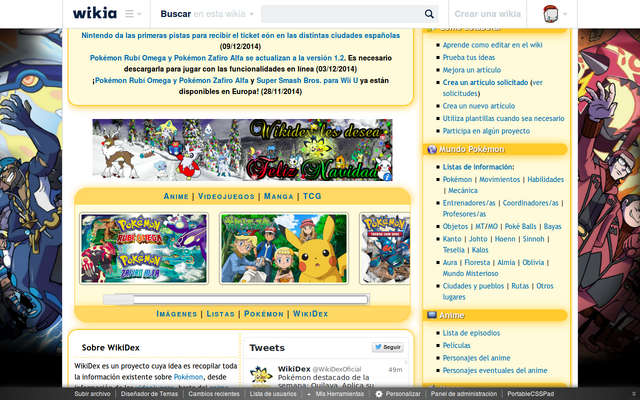Open 'Aprende como editar en el wiki'
This screenshot has height=400, width=640.
click(493, 45)
